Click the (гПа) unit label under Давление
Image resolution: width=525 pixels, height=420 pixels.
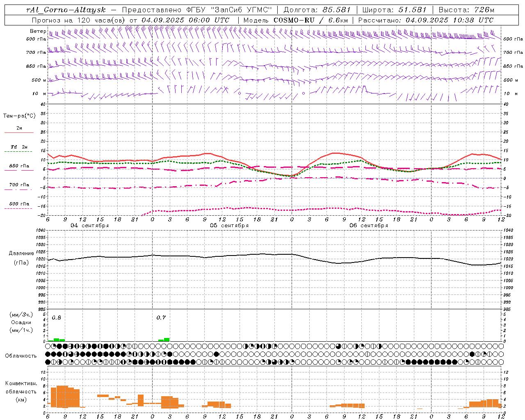[x=21, y=263]
